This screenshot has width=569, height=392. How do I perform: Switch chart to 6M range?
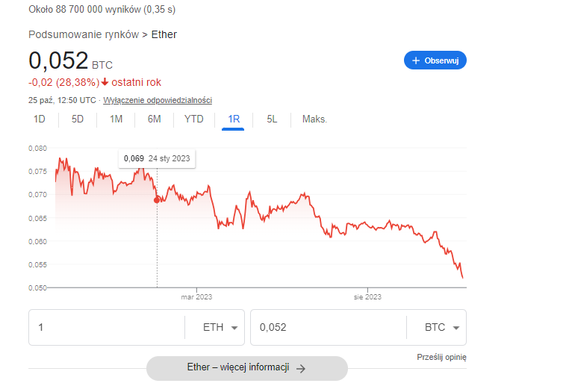pyautogui.click(x=155, y=119)
